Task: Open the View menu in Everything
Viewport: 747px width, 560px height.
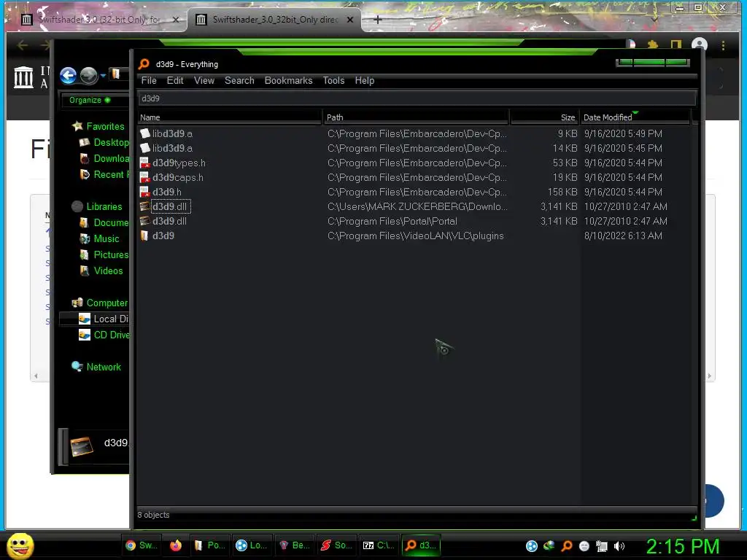Action: (204, 80)
